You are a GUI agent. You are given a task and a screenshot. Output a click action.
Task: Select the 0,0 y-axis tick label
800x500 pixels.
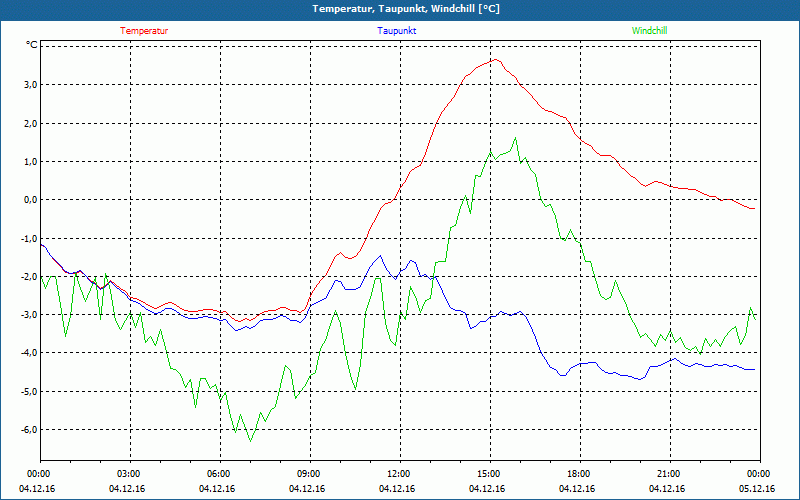[x=29, y=200]
